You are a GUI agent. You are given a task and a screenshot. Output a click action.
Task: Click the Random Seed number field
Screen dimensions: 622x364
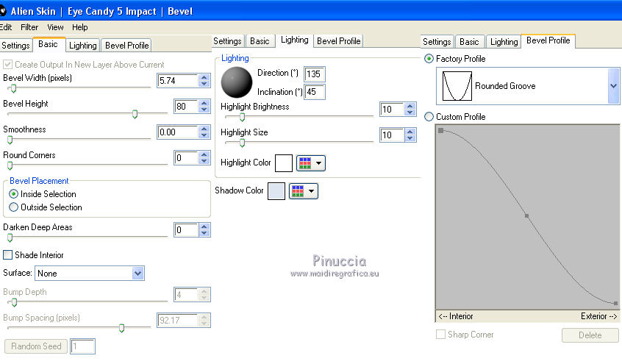point(82,346)
